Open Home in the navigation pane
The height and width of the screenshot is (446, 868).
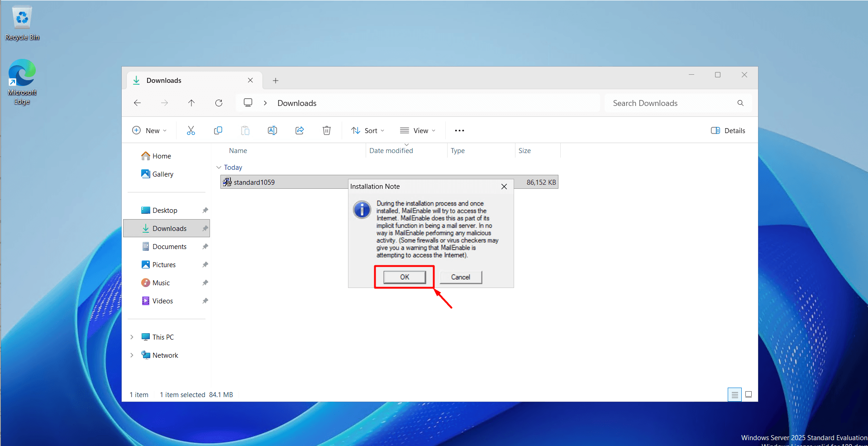tap(156, 156)
